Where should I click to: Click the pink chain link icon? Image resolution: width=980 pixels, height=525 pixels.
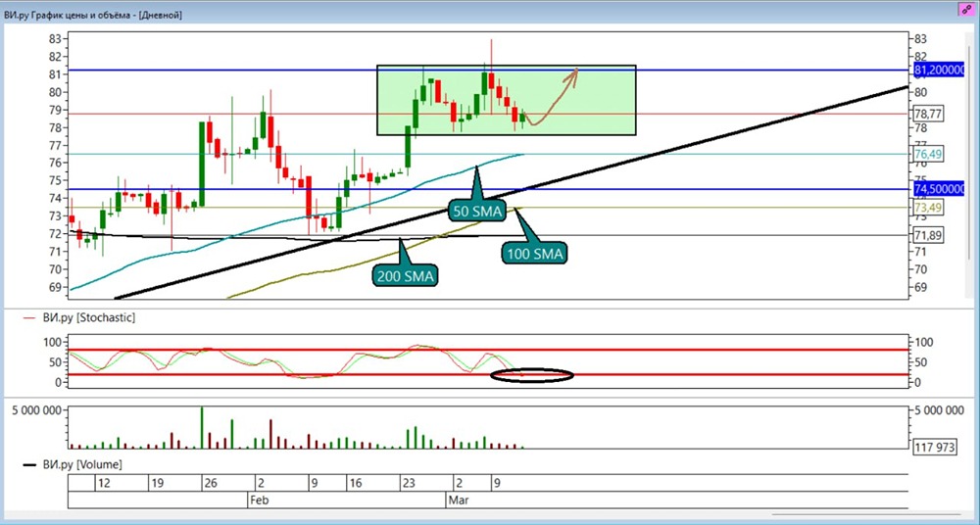point(967,9)
